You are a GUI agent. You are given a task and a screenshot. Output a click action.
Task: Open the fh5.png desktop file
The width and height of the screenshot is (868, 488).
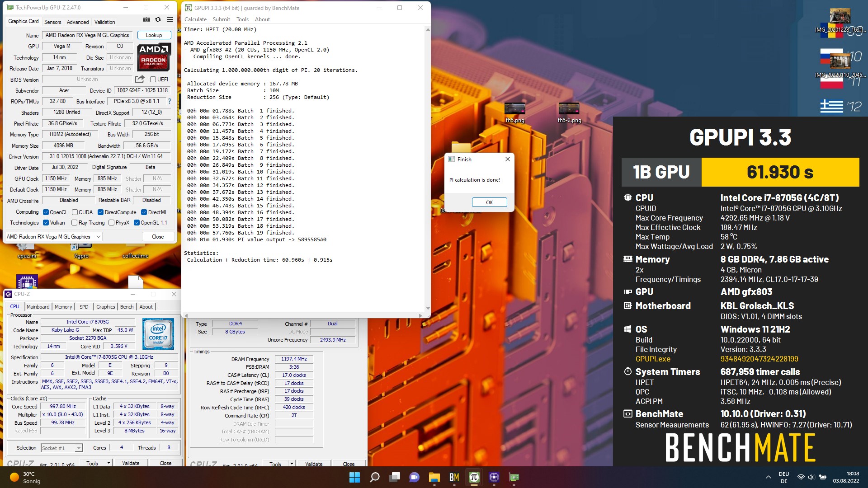point(515,113)
